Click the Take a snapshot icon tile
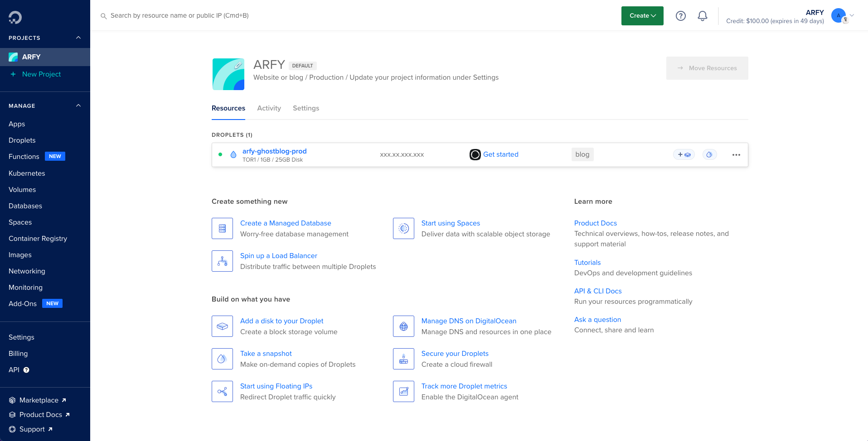Image resolution: width=868 pixels, height=441 pixels. point(222,359)
